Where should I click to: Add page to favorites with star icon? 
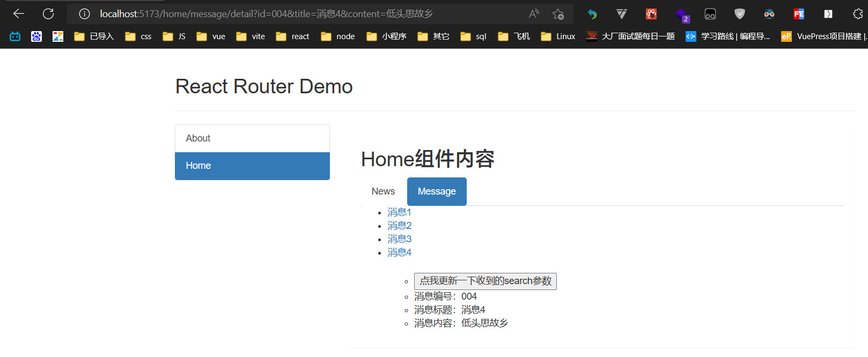[x=558, y=14]
